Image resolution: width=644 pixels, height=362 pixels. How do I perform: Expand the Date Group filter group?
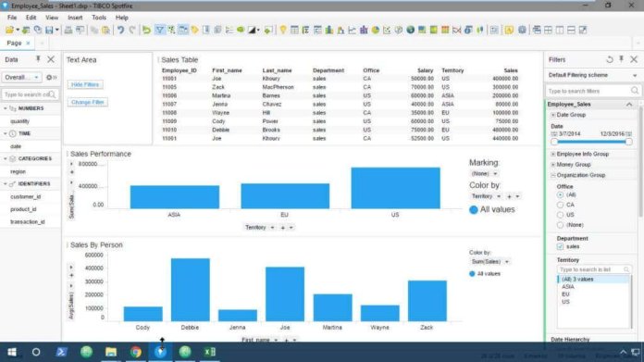click(553, 115)
